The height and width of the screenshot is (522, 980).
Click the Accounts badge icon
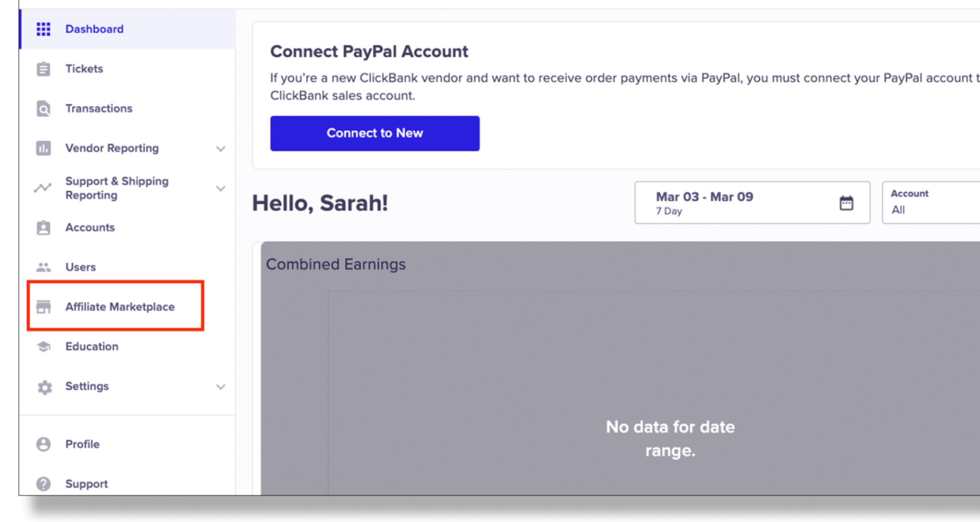(43, 227)
